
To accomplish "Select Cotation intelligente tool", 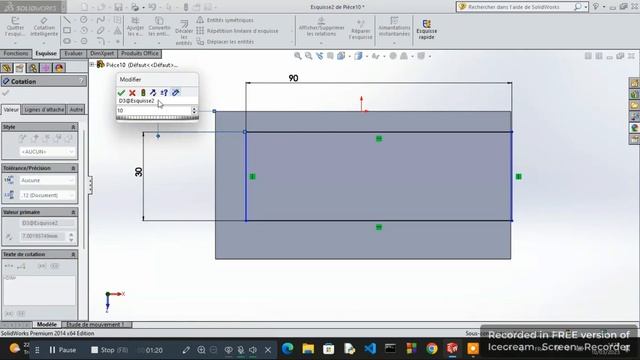I will pos(44,27).
